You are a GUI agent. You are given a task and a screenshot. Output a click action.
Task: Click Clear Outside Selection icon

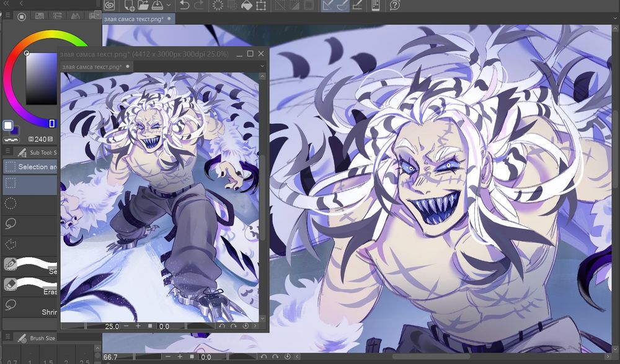click(232, 5)
